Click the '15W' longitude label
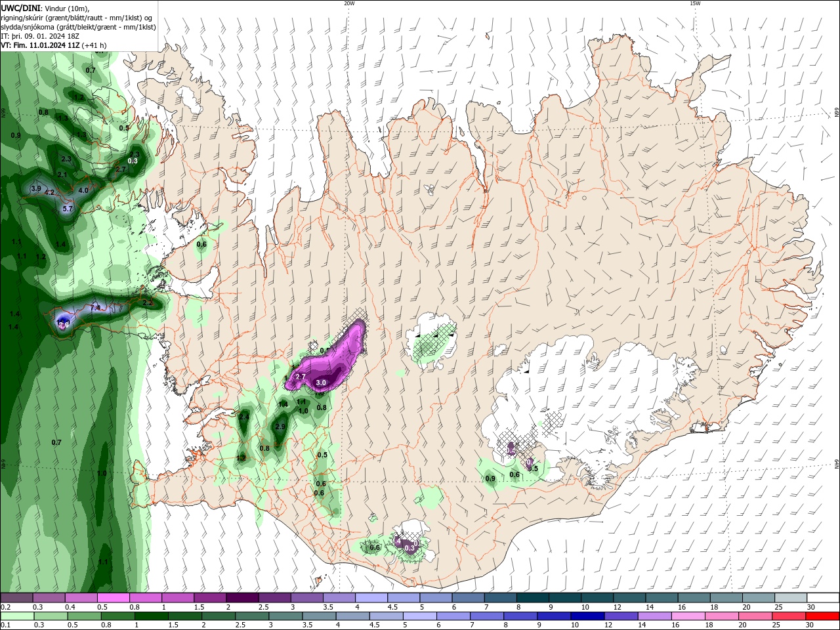Viewport: 840px width, 630px height. click(x=695, y=3)
